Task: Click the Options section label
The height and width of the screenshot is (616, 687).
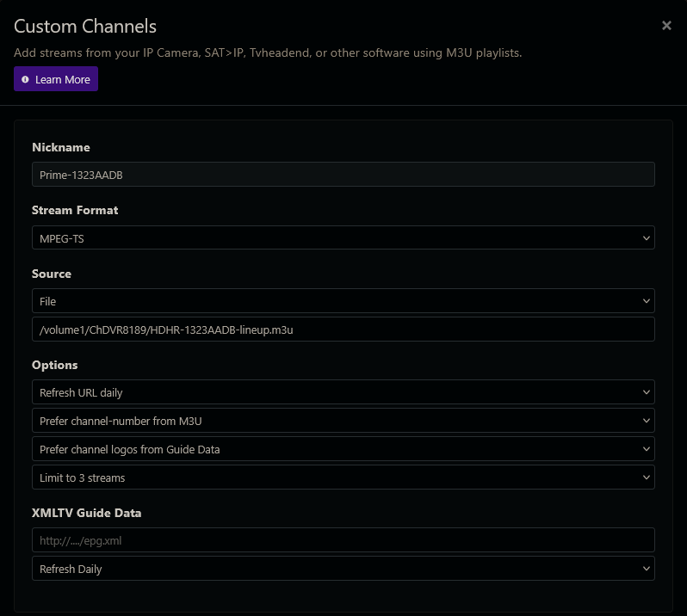Action: click(x=55, y=365)
